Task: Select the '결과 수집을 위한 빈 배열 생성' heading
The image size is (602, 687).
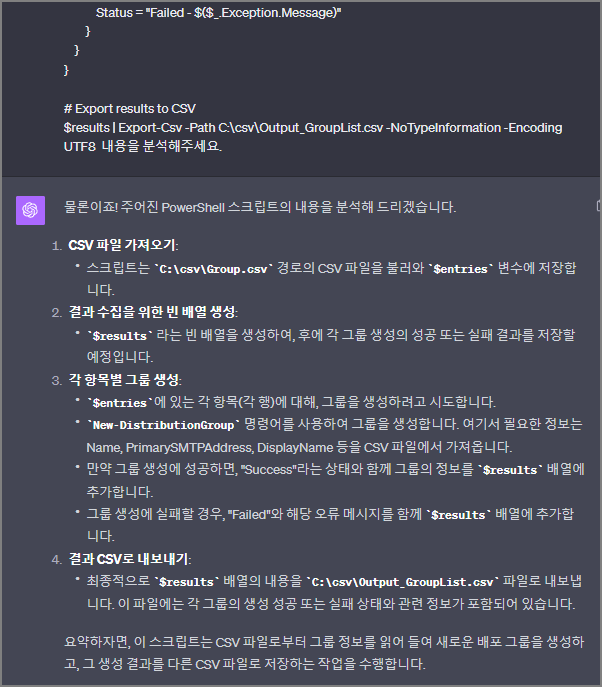Action: [152, 312]
